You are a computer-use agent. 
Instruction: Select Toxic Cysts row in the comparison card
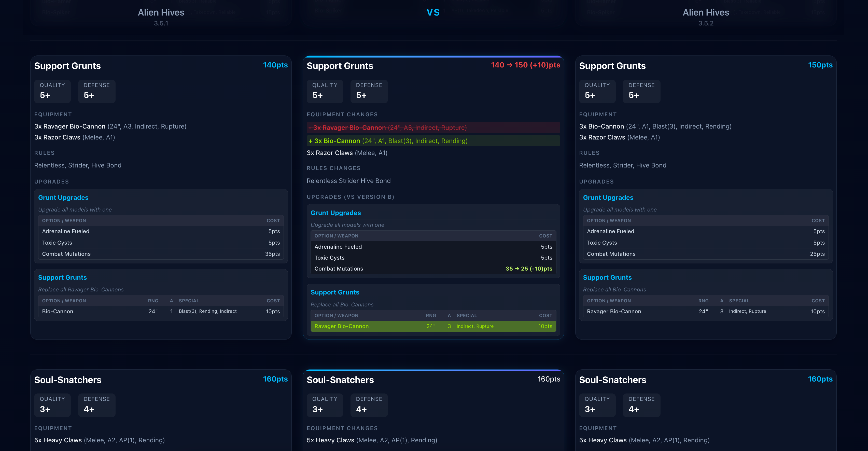[433, 258]
